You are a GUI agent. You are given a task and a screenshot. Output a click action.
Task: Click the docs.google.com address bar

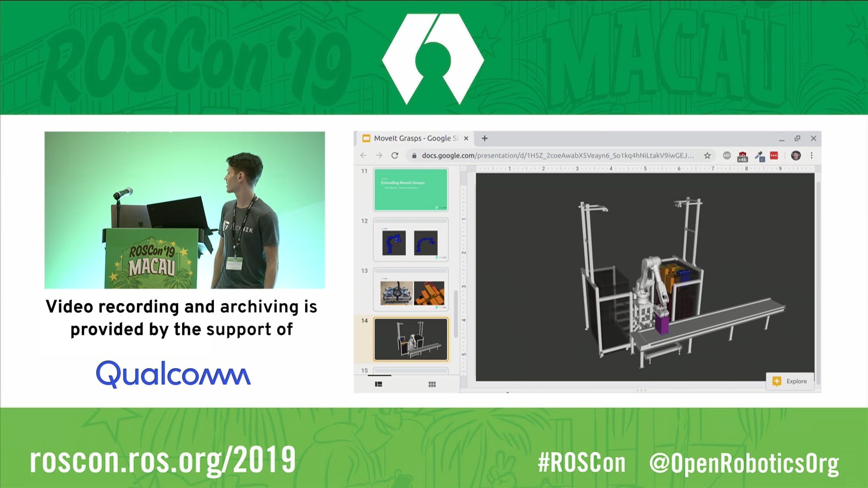click(x=559, y=155)
